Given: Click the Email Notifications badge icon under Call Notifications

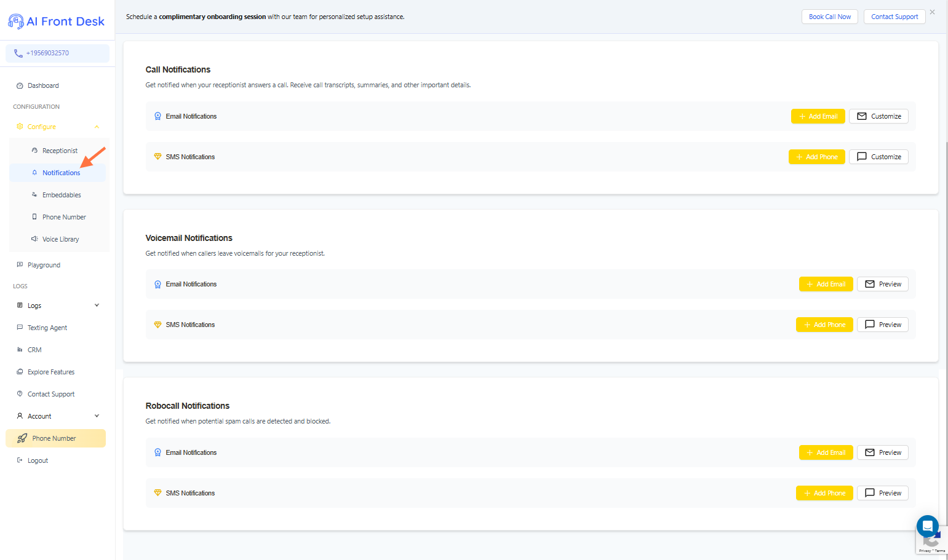Looking at the screenshot, I should 157,116.
